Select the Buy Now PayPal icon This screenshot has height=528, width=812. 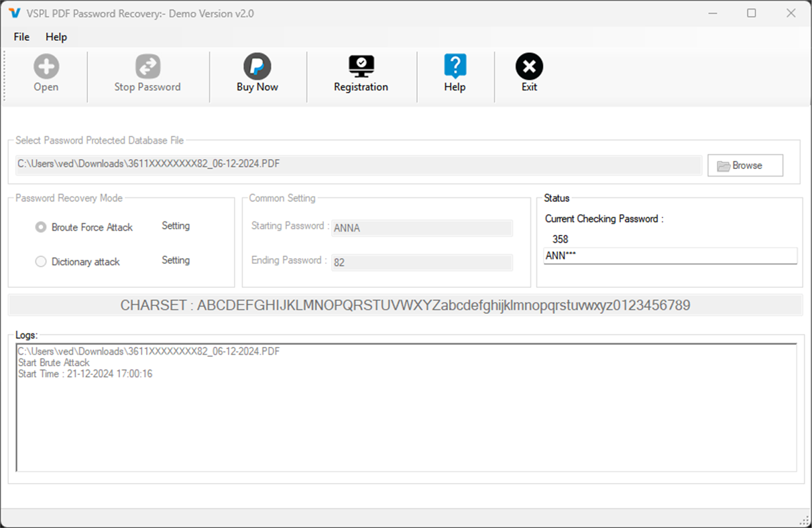257,66
